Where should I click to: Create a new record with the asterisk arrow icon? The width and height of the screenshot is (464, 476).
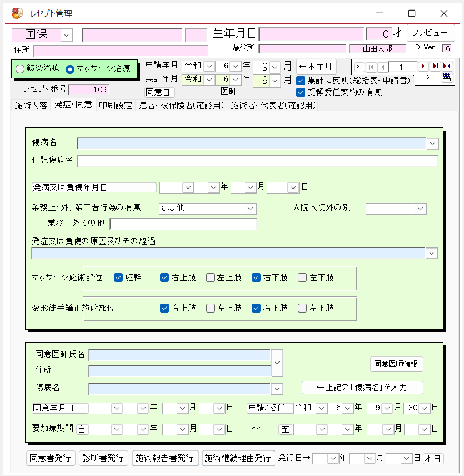click(447, 67)
